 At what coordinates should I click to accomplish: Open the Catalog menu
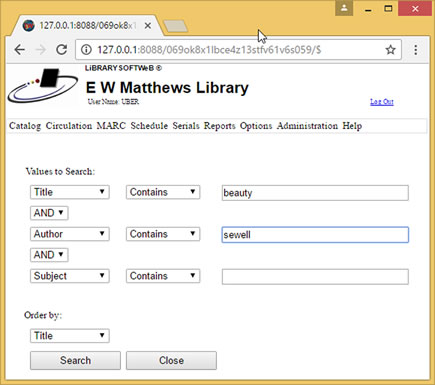point(25,126)
